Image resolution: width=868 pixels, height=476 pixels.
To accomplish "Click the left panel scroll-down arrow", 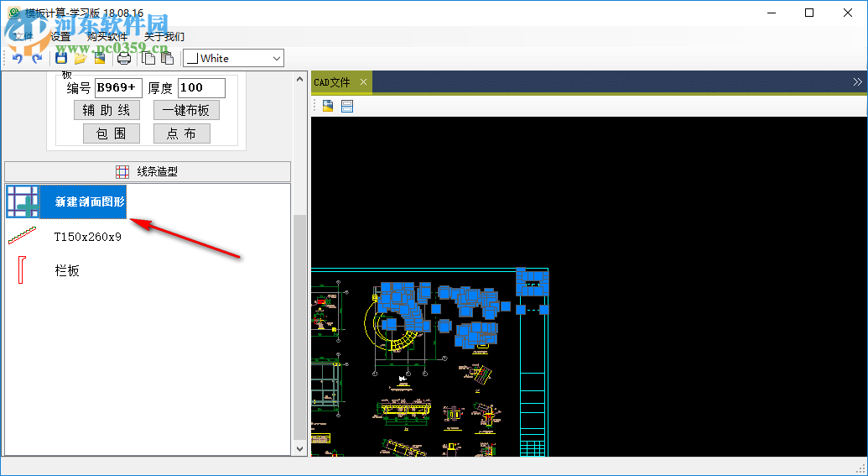I will [x=299, y=449].
